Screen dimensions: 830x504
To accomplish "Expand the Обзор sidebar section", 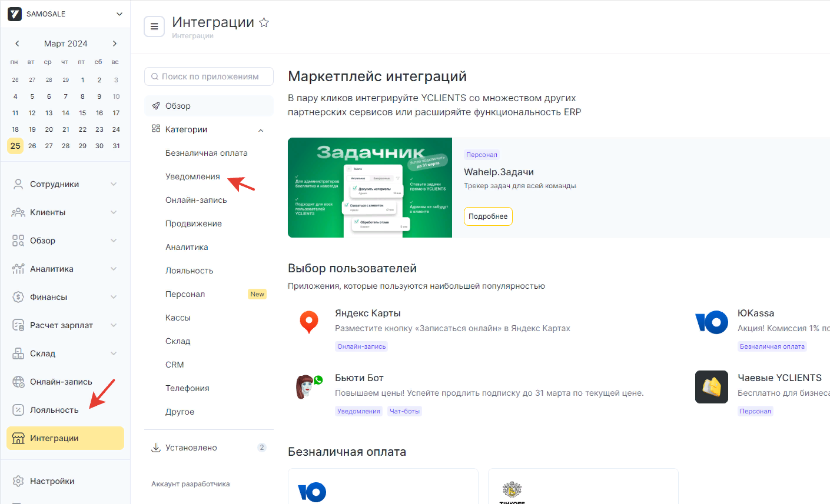I will click(114, 241).
